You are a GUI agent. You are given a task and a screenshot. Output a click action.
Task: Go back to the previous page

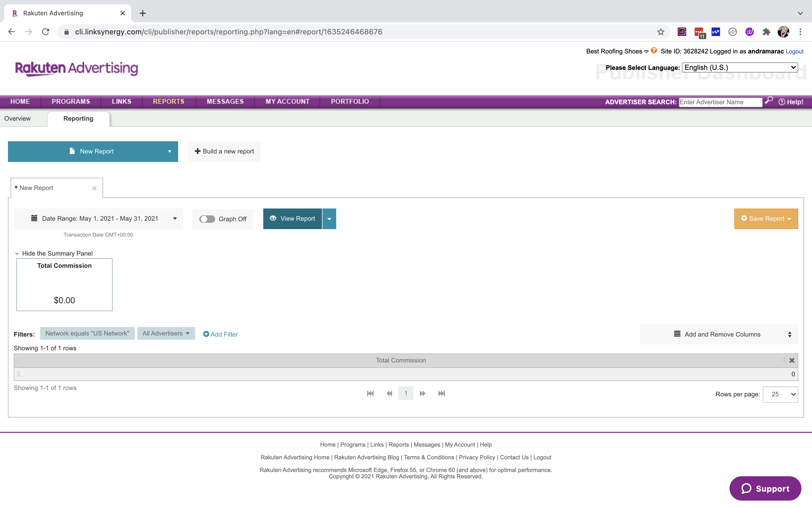tap(12, 32)
